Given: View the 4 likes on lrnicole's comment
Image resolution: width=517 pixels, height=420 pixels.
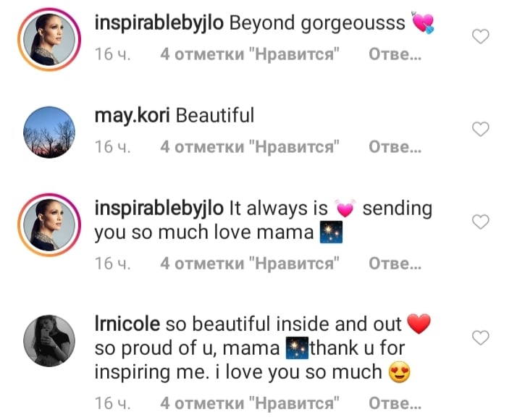Looking at the screenshot, I should pyautogui.click(x=250, y=403).
